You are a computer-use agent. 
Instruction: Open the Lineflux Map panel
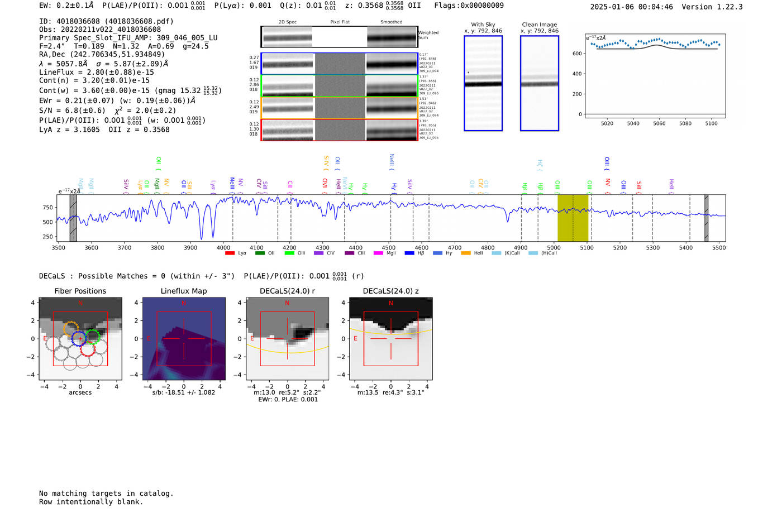tap(184, 339)
